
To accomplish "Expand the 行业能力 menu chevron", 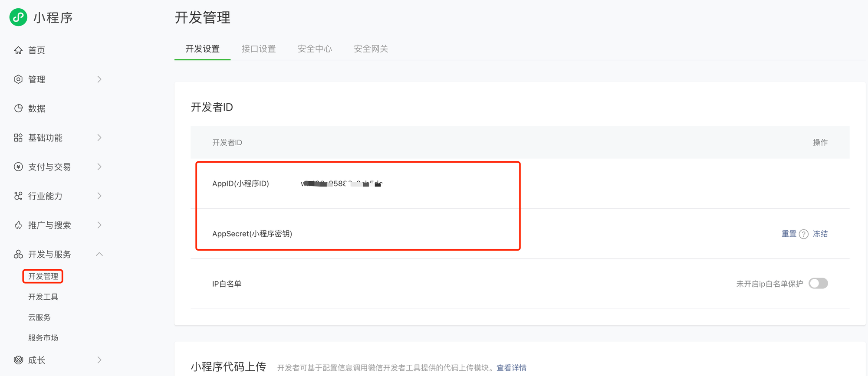I will 99,196.
